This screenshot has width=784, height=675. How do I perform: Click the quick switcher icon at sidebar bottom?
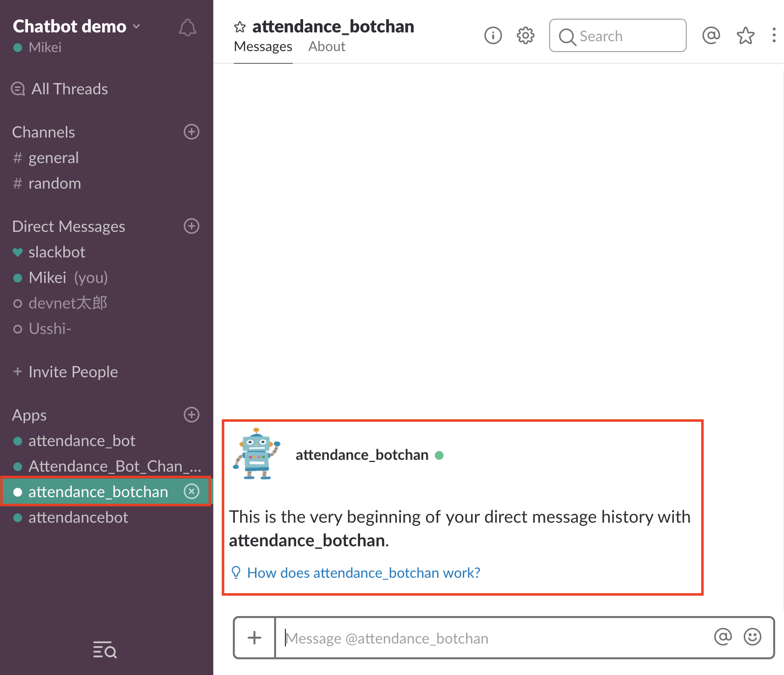(105, 649)
